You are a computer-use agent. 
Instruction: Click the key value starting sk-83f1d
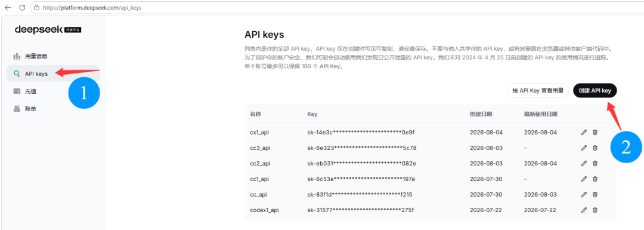pos(360,194)
